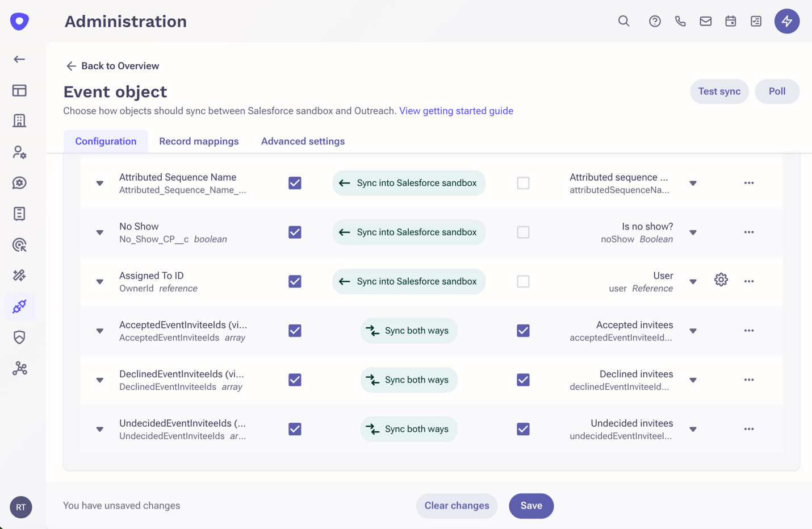Open the Accepted invitees Outreach field dropdown
Viewport: 812px width, 529px height.
pyautogui.click(x=693, y=331)
